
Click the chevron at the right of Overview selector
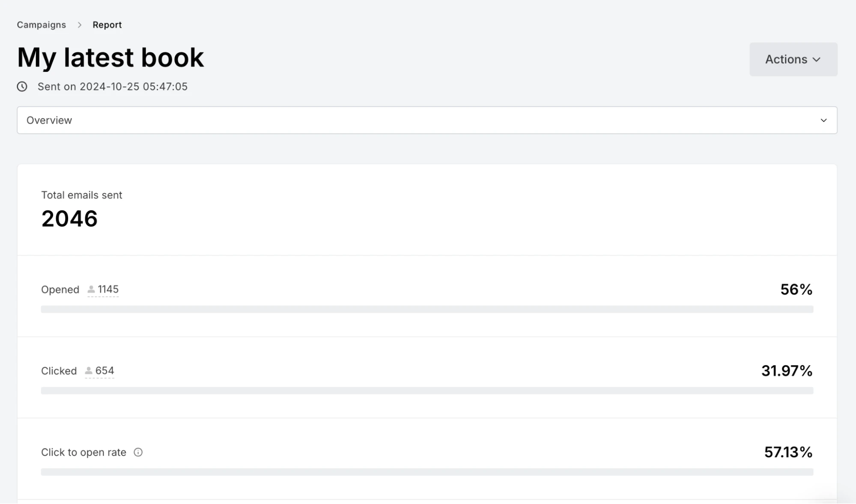coord(823,120)
